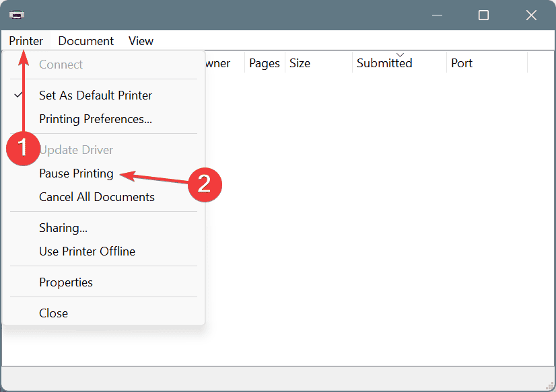The width and height of the screenshot is (556, 392).
Task: Toggle Set As Default Printer option
Action: (104, 95)
